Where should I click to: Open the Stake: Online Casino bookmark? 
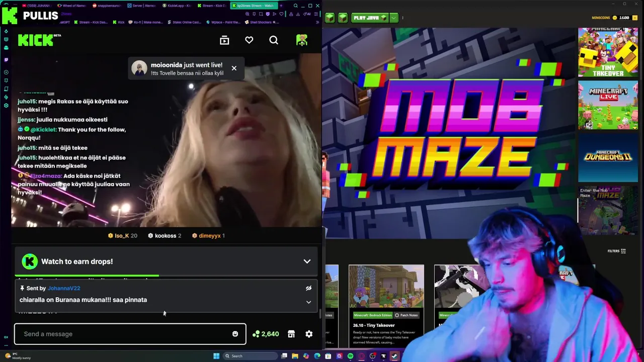tap(185, 22)
